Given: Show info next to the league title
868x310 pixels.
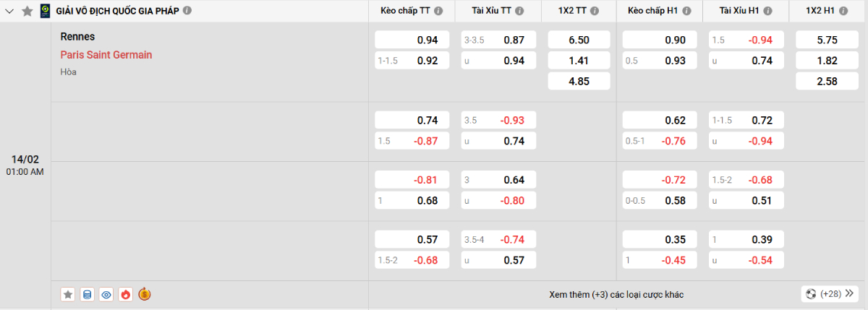Looking at the screenshot, I should point(187,11).
